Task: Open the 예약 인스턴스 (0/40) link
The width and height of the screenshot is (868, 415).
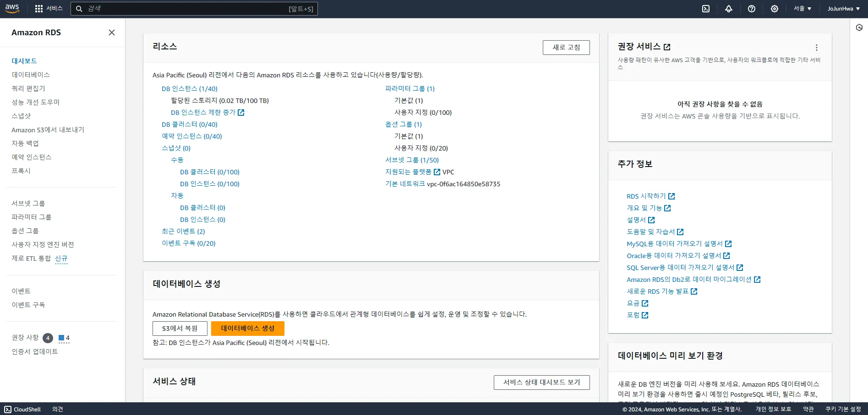Action: [x=192, y=136]
